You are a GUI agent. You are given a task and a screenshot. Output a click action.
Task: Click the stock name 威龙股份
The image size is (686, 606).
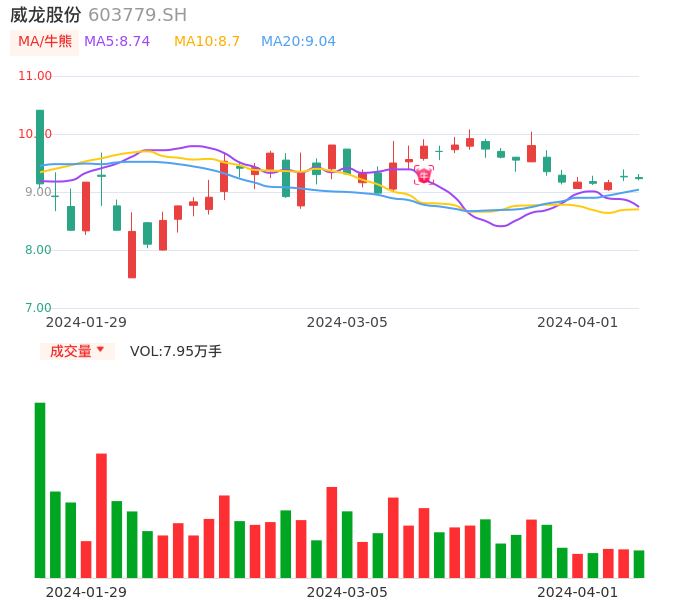pos(46,15)
